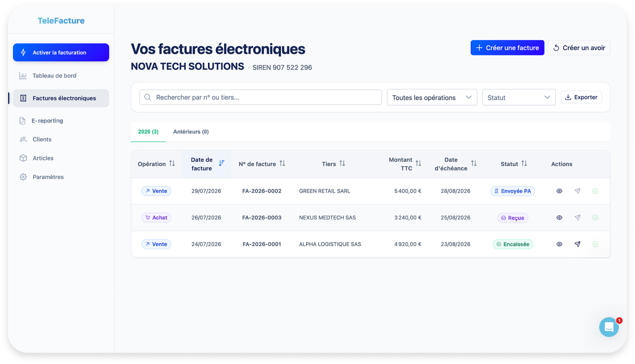635x364 pixels.
Task: Click the Envoyée PA status badge
Action: coord(513,191)
